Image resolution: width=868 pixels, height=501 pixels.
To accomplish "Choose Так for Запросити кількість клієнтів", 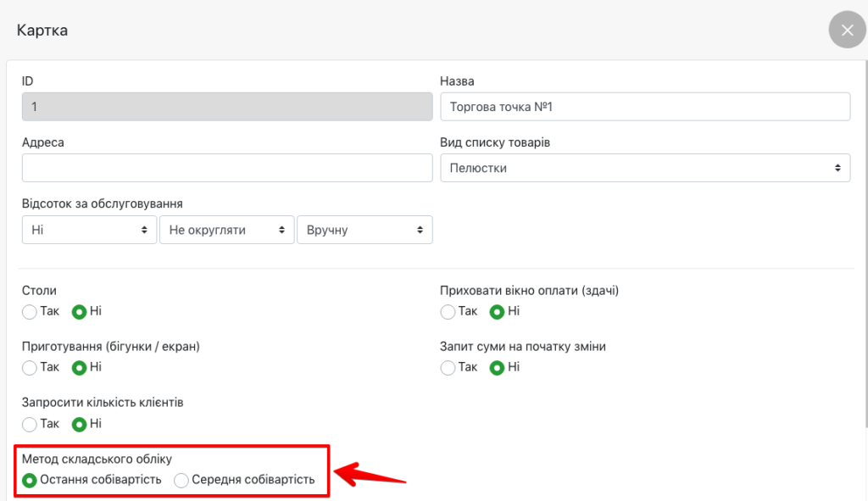I will (30, 424).
